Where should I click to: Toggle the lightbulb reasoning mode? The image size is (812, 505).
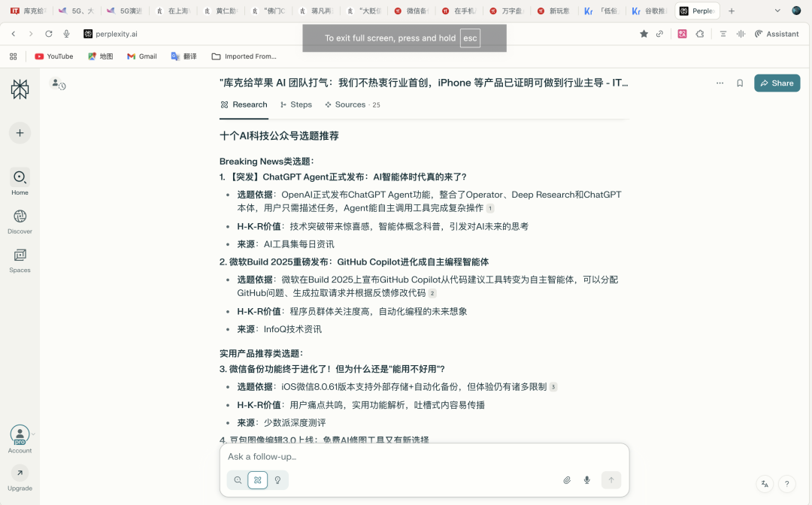278,479
